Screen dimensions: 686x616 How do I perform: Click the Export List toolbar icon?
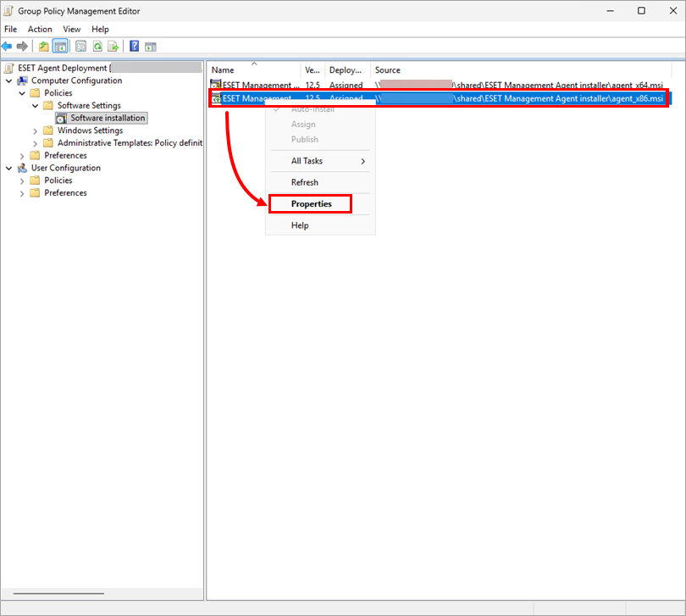(113, 46)
